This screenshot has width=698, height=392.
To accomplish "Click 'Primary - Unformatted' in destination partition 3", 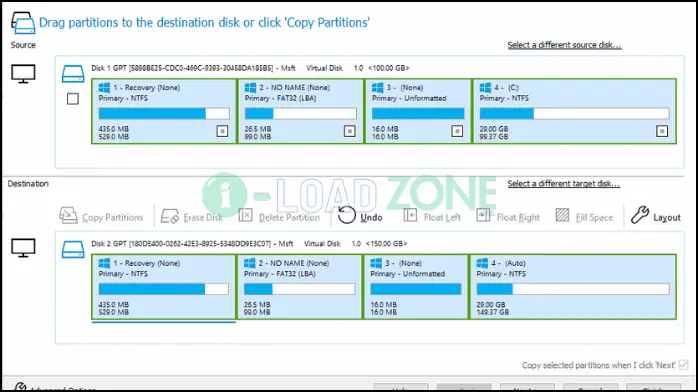I will point(408,274).
